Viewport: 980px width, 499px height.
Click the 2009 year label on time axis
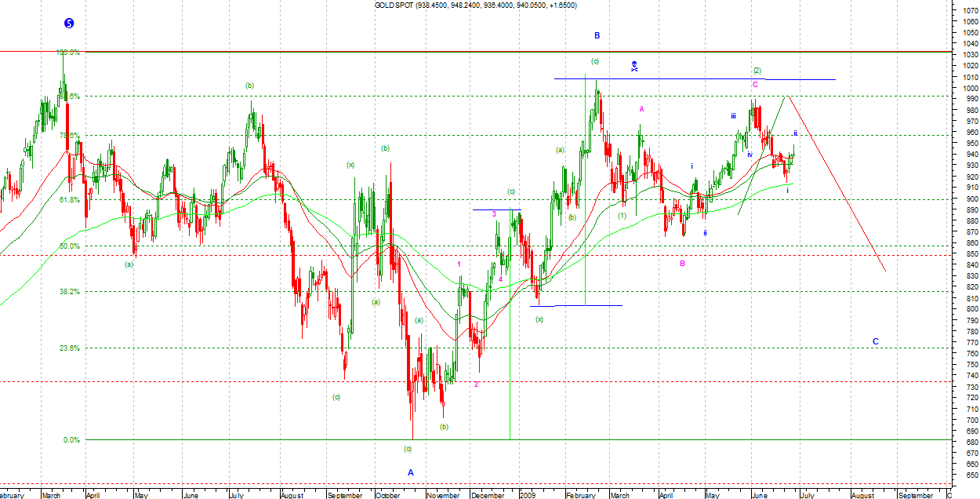[528, 495]
